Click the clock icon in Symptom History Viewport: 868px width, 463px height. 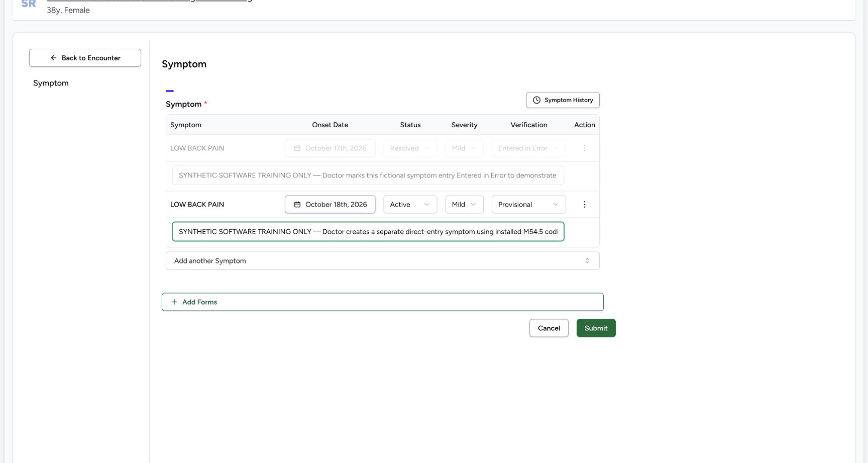tap(536, 100)
